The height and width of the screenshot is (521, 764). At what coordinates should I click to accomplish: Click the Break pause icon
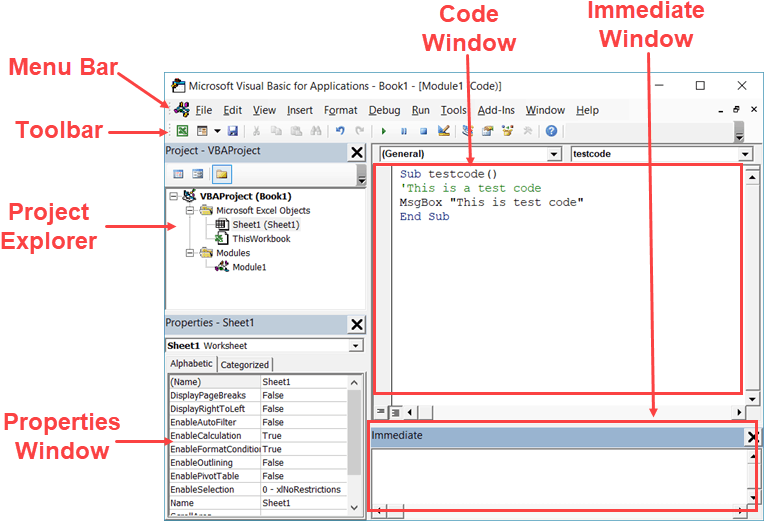click(403, 131)
